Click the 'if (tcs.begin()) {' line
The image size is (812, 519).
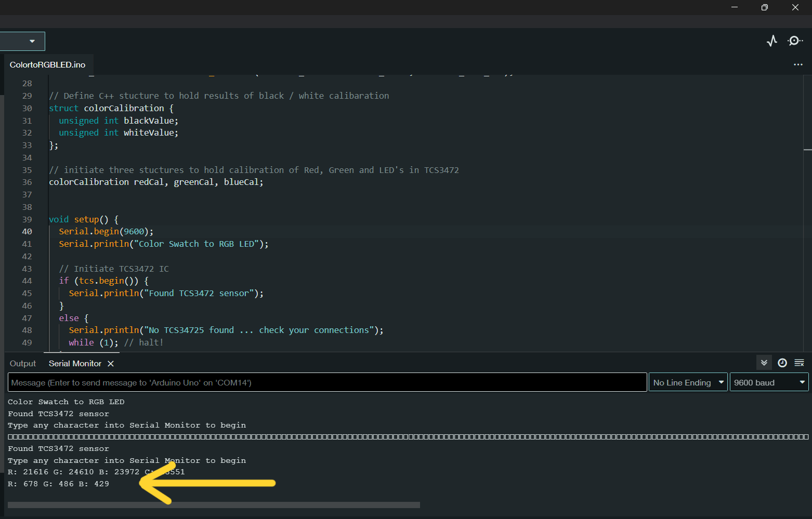click(104, 281)
